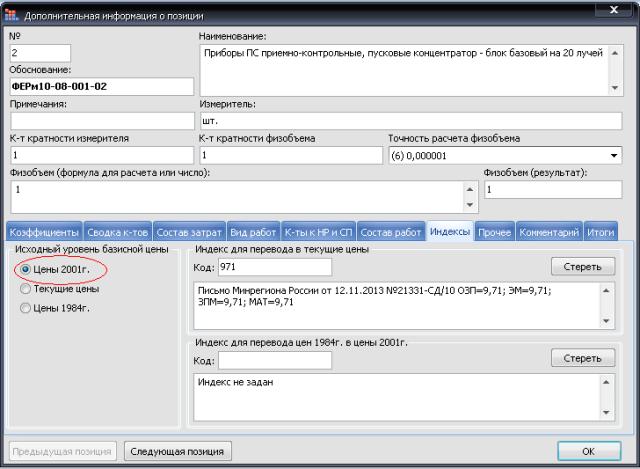Click the Код field containing 971
This screenshot has width=640, height=469.
coord(275,267)
